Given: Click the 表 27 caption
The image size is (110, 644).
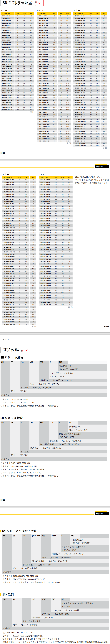Looking at the screenshot, I should [x=34, y=326].
